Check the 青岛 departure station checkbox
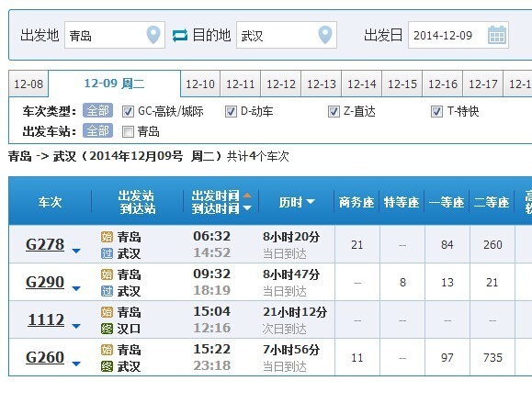Viewport: 532px width, 403px height. click(x=128, y=131)
